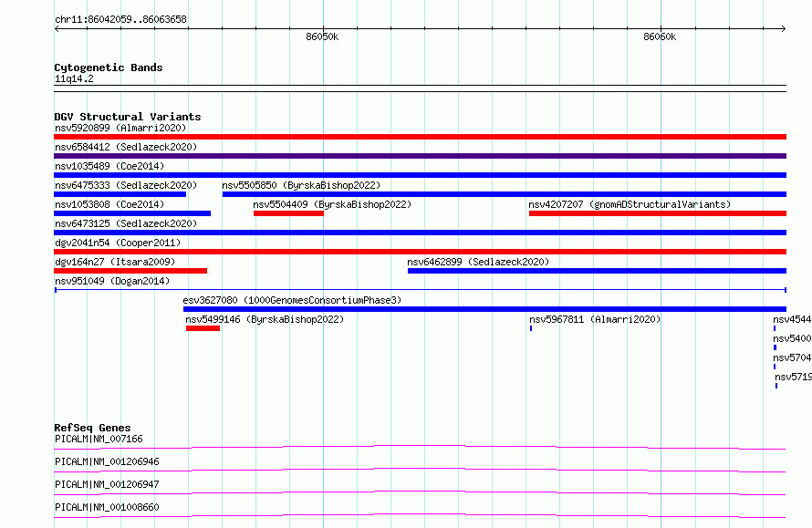
Task: Click the small red bar of nsv5499146
Action: click(x=203, y=328)
